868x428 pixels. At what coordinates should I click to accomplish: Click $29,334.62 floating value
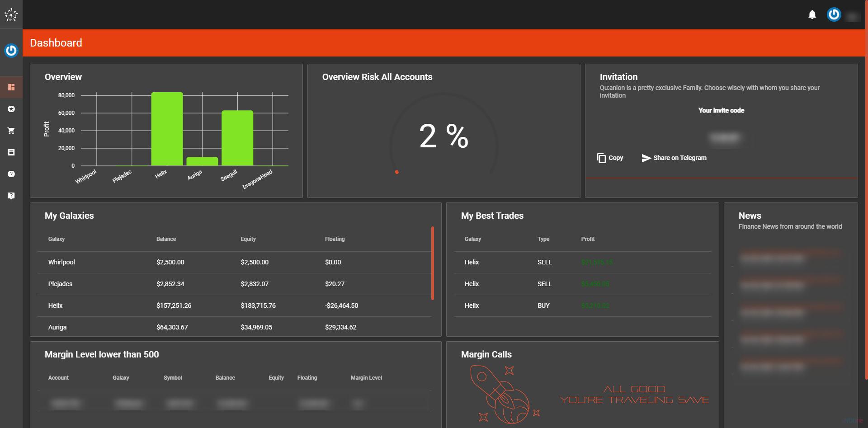(x=340, y=327)
